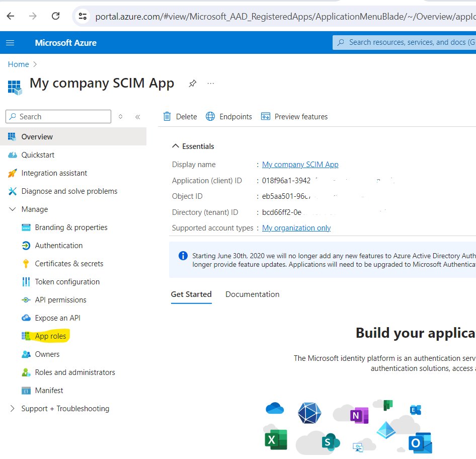Click the Preview features icon
The height and width of the screenshot is (459, 476).
(266, 117)
